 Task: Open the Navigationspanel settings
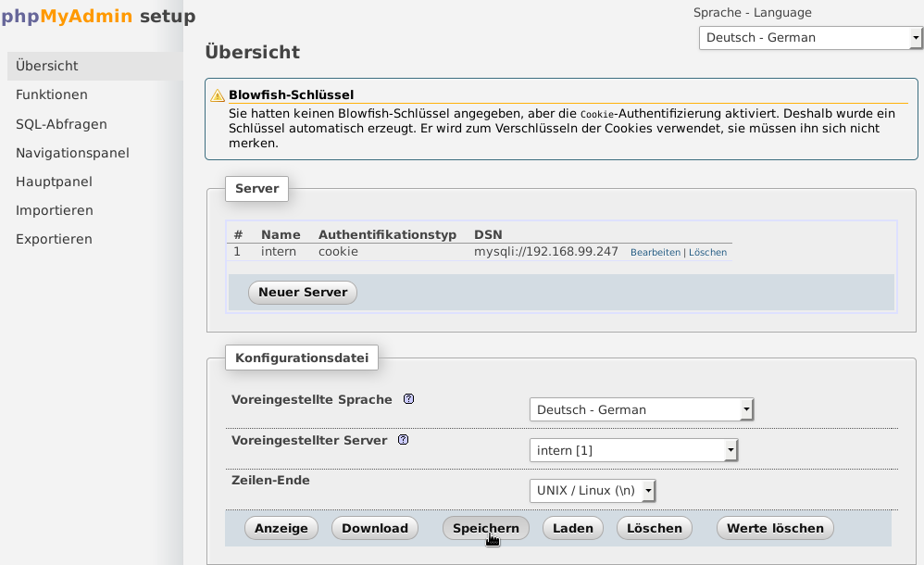click(72, 153)
